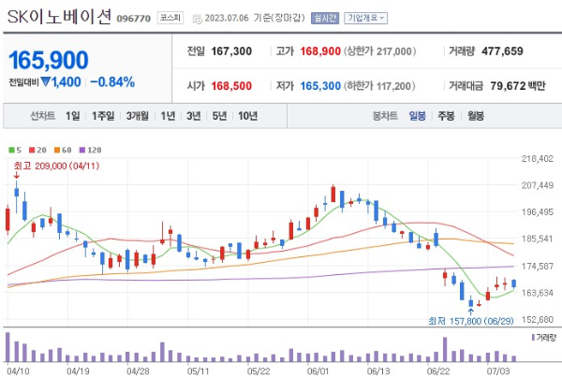Click the 07/03 date axis label
Screen dimensions: 562x392
(498, 371)
